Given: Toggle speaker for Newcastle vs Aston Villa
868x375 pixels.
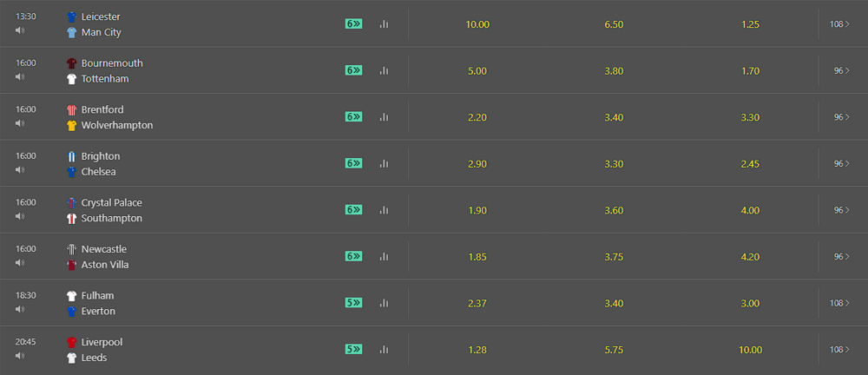Looking at the screenshot, I should 20,262.
